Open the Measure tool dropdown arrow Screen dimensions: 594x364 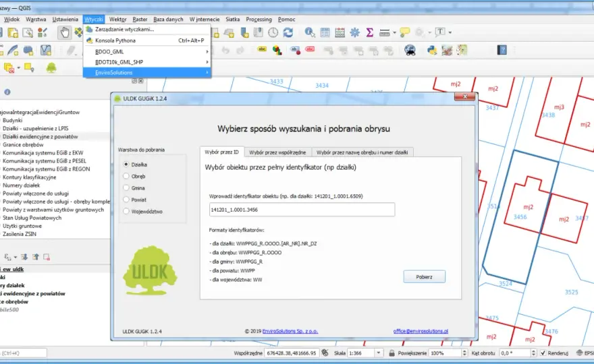394,32
